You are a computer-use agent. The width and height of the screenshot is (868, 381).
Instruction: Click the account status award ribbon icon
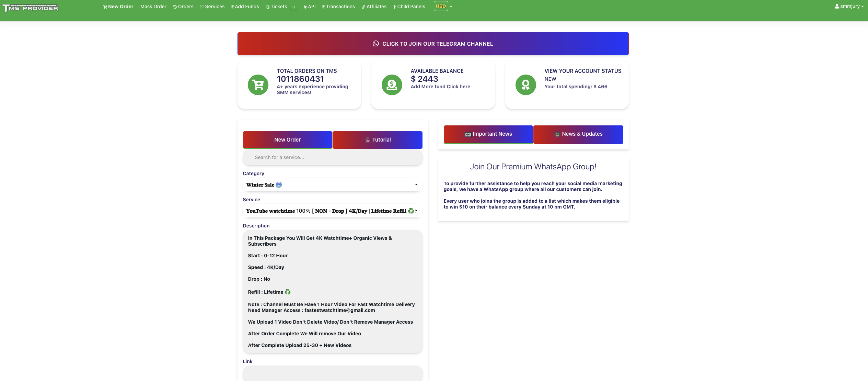525,85
